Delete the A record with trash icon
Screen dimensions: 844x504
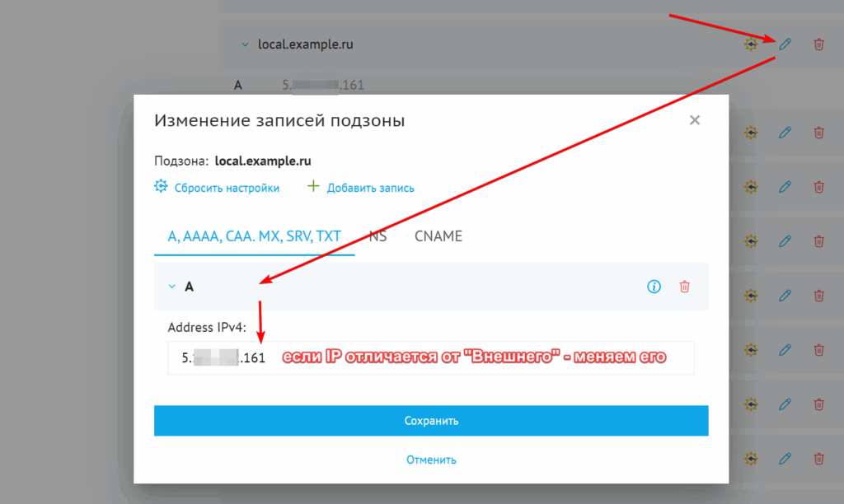pos(684,287)
